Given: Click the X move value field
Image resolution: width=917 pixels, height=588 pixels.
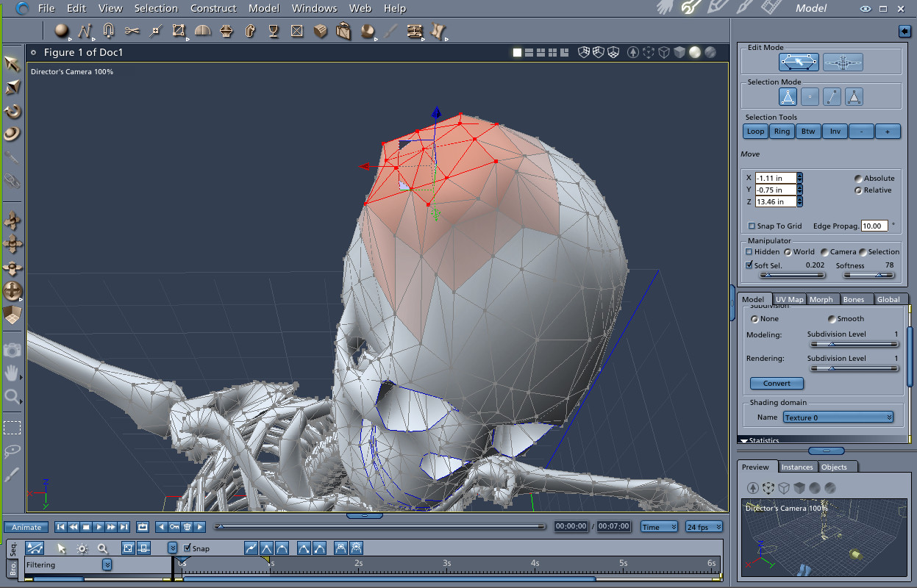Looking at the screenshot, I should 775,178.
